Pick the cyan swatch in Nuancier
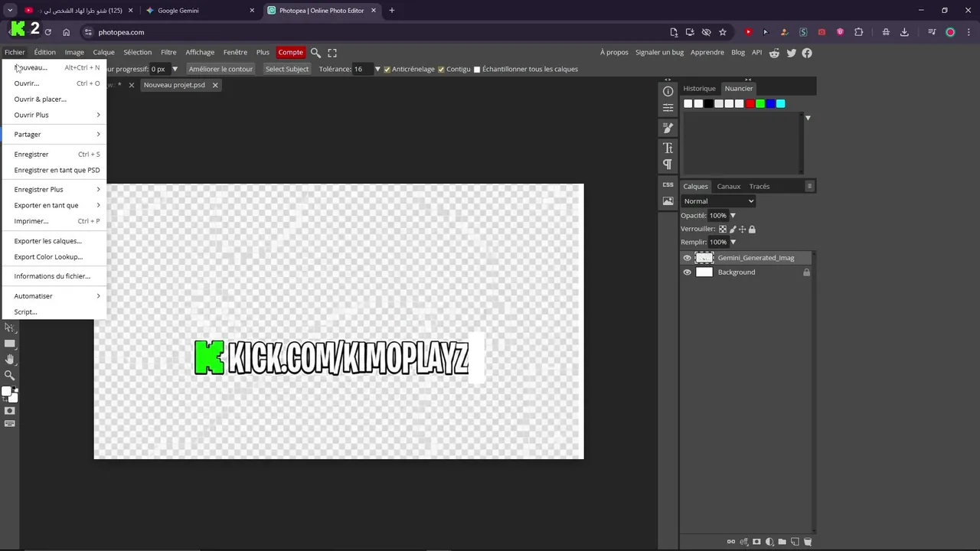Viewport: 980px width, 551px height. tap(781, 104)
